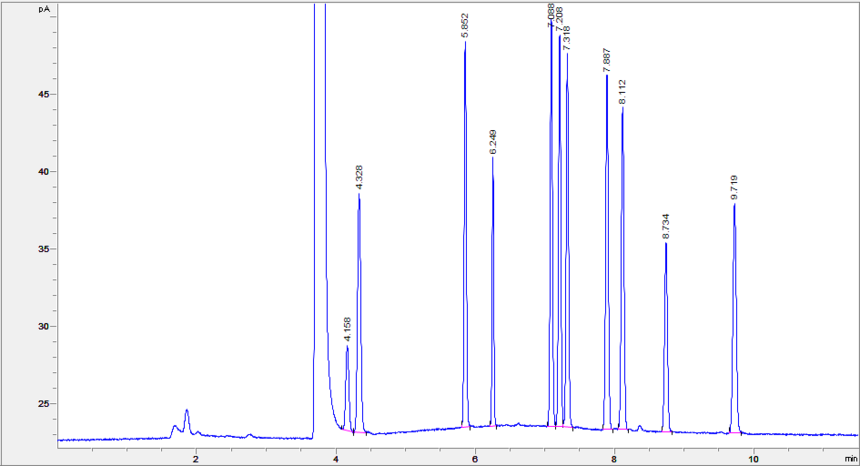Click the x-axis tick label 8
This screenshot has width=860, height=466.
tap(614, 458)
